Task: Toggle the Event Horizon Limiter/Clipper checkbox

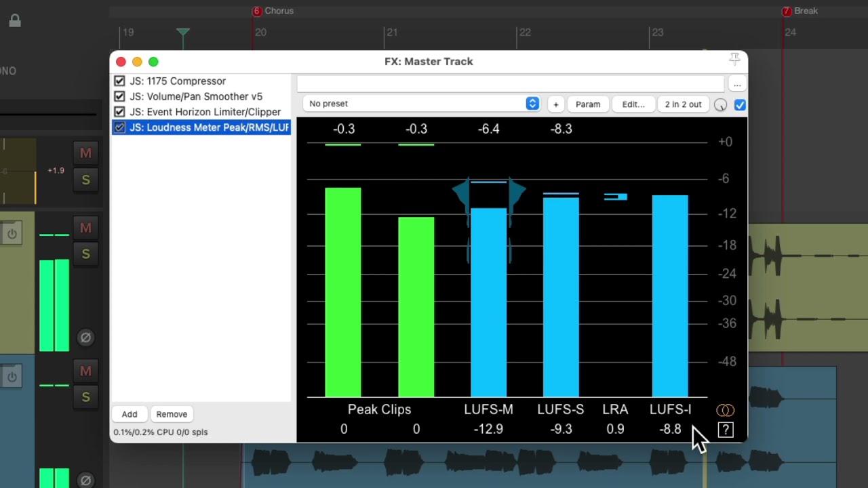Action: 119,112
